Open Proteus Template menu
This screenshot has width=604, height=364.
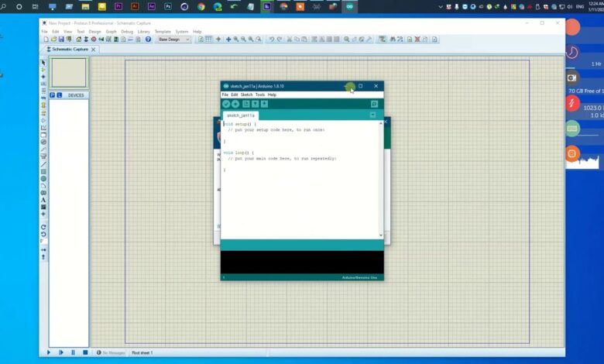[x=163, y=32]
